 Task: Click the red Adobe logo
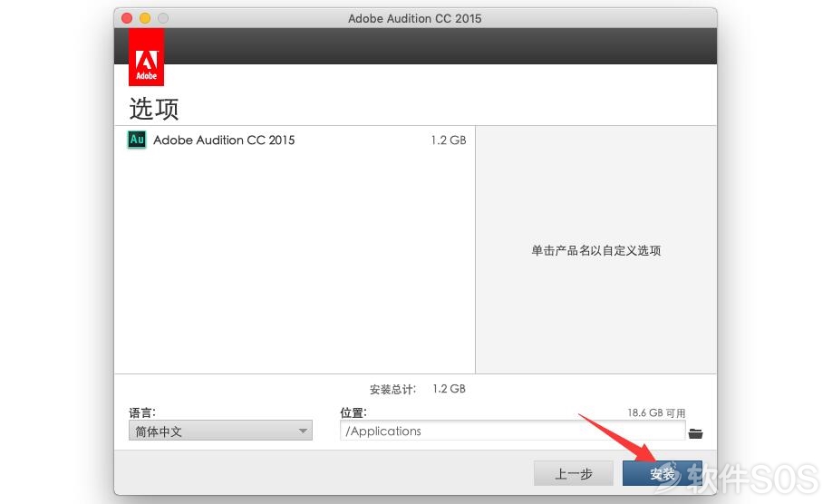click(x=146, y=57)
